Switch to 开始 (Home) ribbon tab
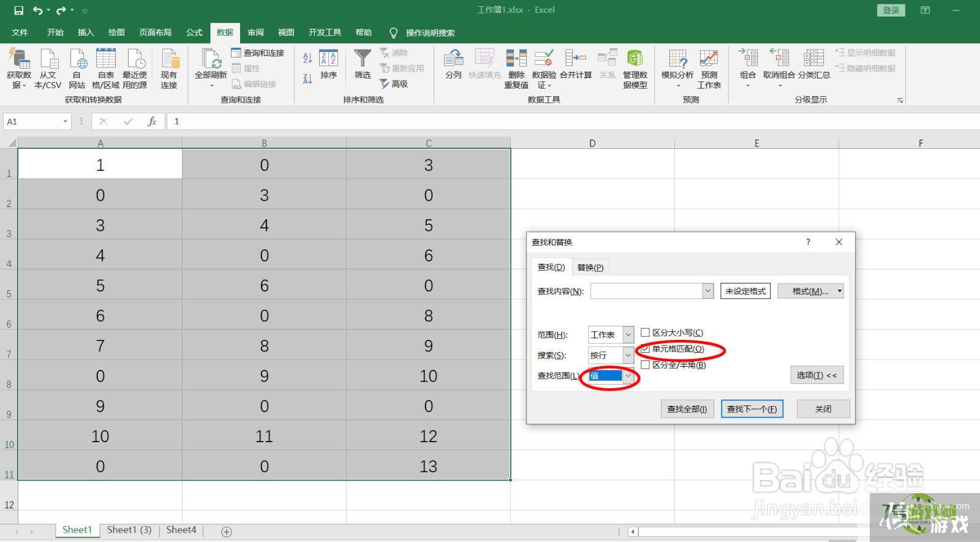 (x=55, y=32)
